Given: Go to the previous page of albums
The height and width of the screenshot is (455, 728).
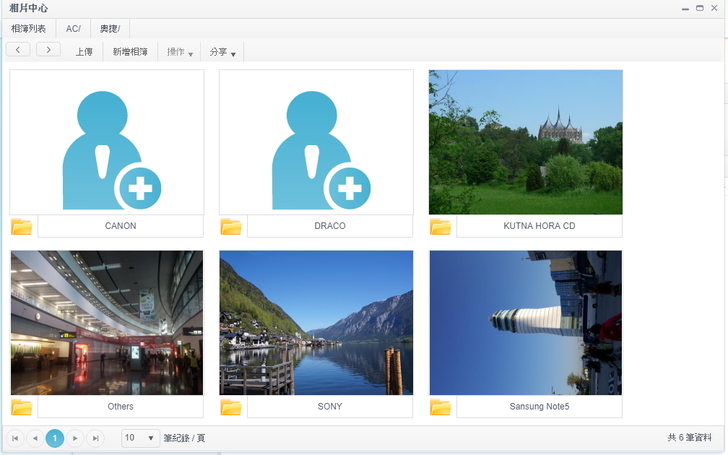Looking at the screenshot, I should coord(35,438).
